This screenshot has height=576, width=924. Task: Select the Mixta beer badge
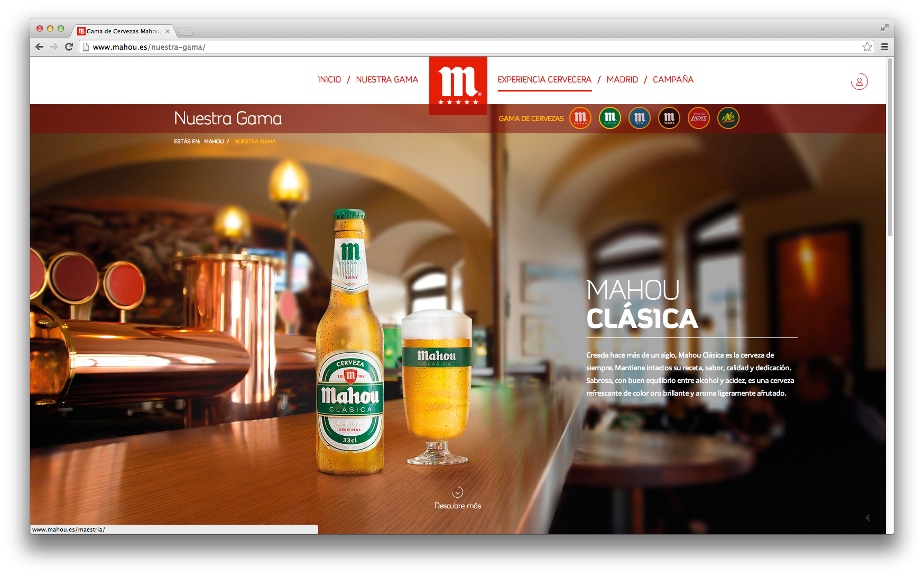point(728,118)
